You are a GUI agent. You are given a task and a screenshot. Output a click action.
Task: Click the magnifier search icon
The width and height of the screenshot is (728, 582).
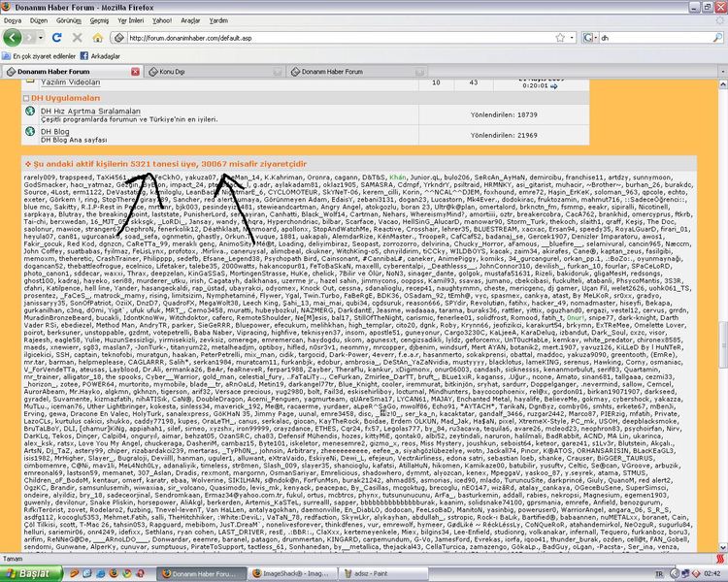click(x=717, y=38)
